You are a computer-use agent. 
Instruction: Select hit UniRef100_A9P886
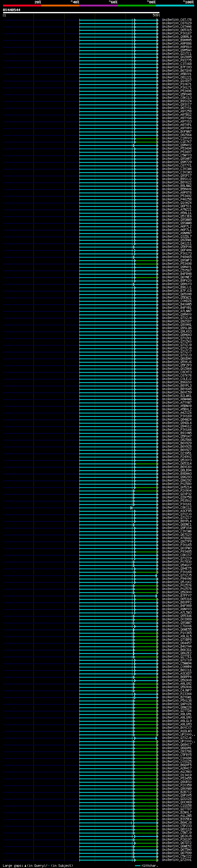point(177,43)
